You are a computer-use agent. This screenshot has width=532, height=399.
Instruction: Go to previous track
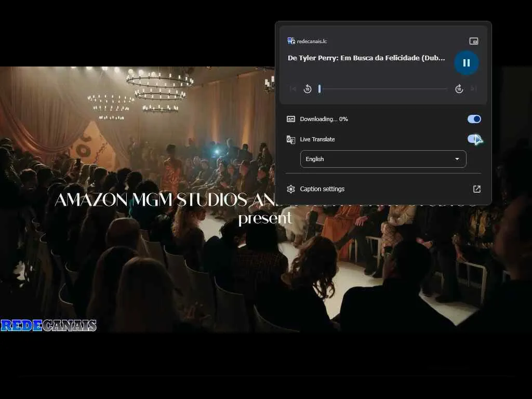click(x=293, y=89)
